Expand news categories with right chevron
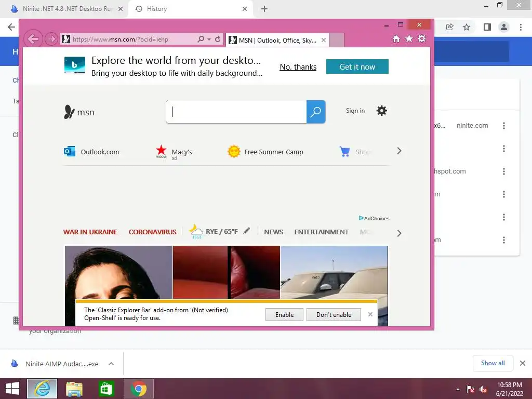Image resolution: width=532 pixels, height=399 pixels. coord(400,233)
